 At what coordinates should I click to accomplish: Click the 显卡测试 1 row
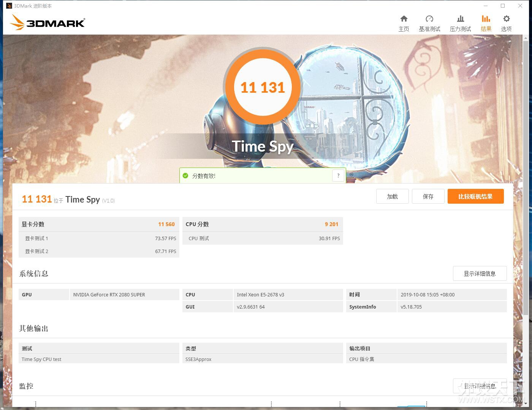pos(99,238)
